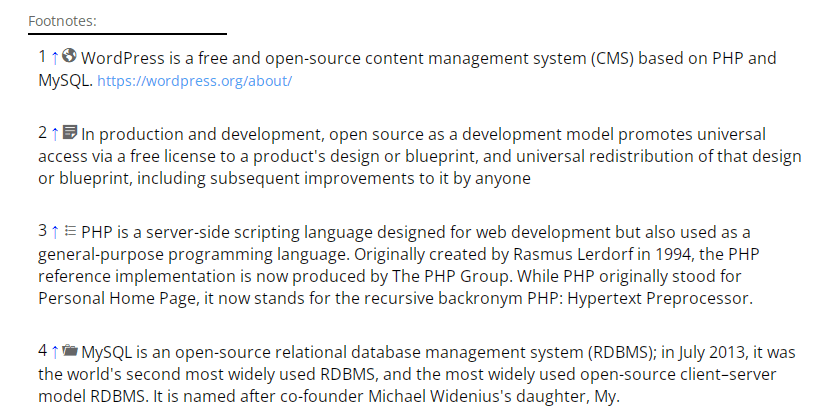Click the globe icon in footnote 1

point(69,56)
